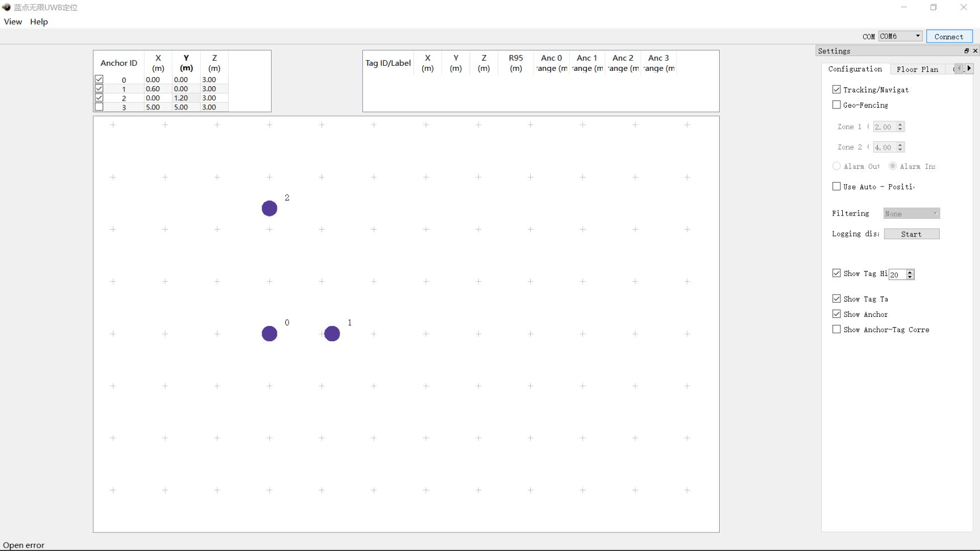The height and width of the screenshot is (551, 980).
Task: Click anchor 0 dot on the map
Action: coord(269,334)
